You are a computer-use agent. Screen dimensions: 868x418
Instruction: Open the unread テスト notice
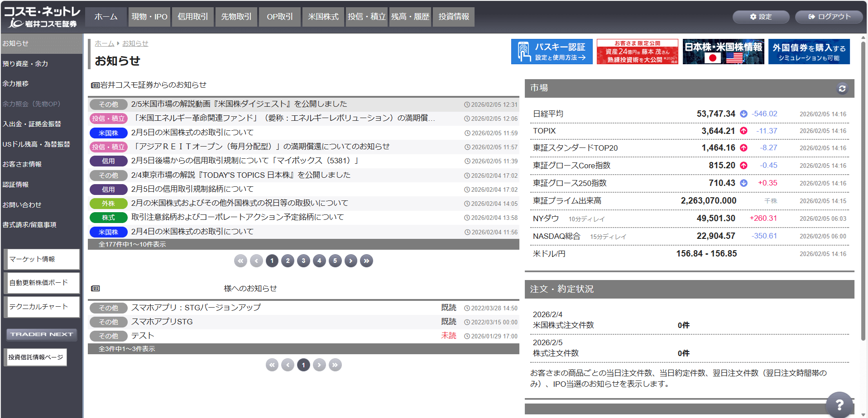pyautogui.click(x=143, y=336)
